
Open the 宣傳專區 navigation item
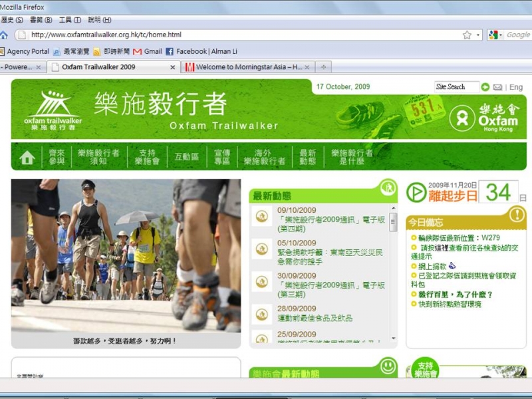click(x=222, y=157)
